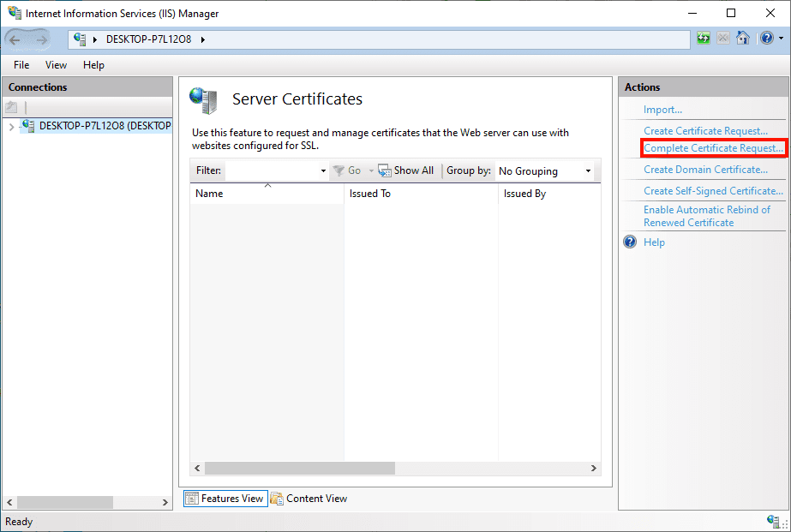Open the No Grouping dropdown
The image size is (791, 532).
click(587, 170)
